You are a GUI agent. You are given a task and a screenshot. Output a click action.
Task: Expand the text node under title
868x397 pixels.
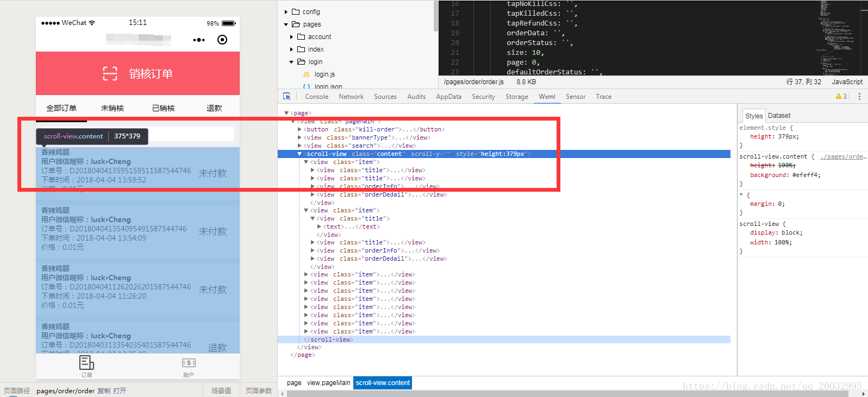click(319, 226)
